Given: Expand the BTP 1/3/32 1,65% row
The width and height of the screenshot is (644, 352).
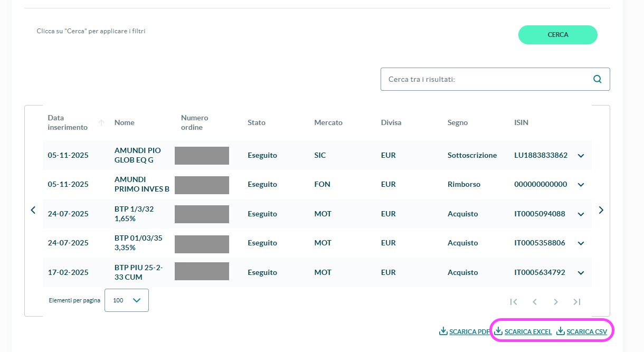Looking at the screenshot, I should pos(581,214).
